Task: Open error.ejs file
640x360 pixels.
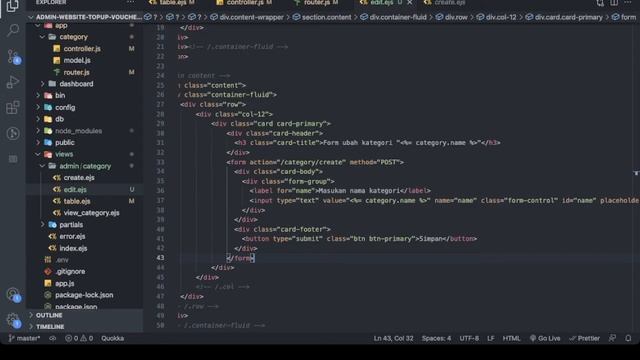Action: (x=72, y=237)
